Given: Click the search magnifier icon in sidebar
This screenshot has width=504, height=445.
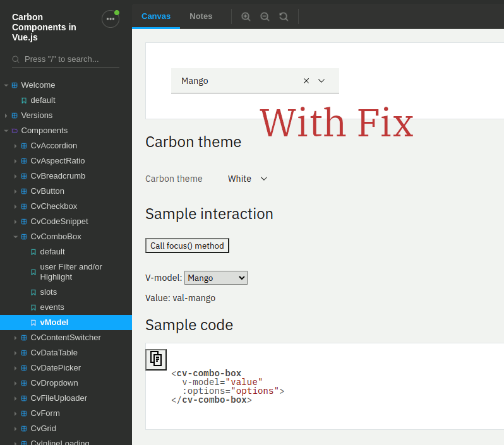Looking at the screenshot, I should 16,59.
